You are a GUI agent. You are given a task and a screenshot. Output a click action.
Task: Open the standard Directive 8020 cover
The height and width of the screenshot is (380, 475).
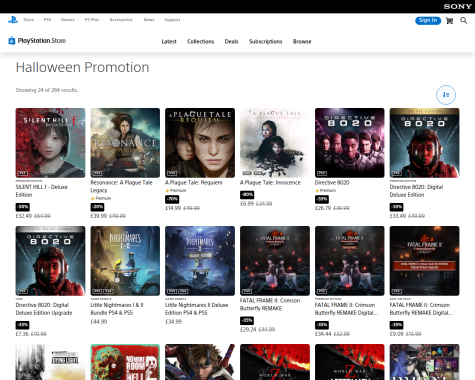point(350,143)
